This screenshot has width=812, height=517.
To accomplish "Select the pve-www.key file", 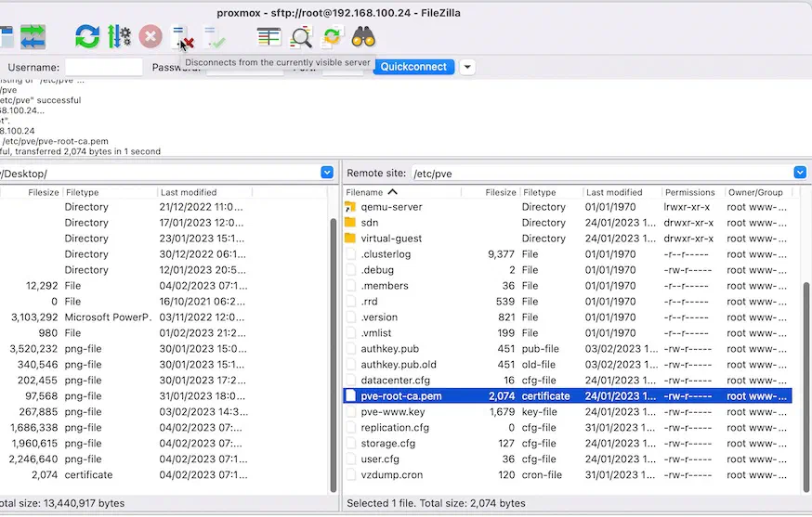I will [567, 412].
